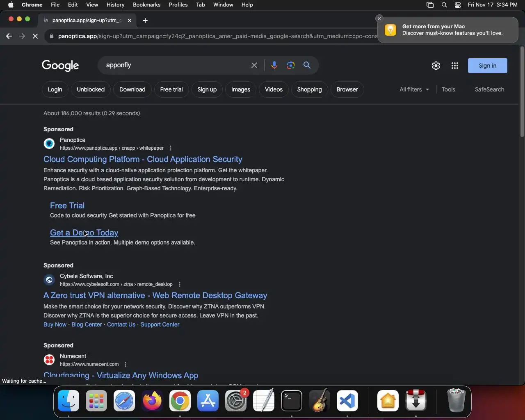525x420 pixels.
Task: Open macOS Control Center
Action: pyautogui.click(x=458, y=5)
